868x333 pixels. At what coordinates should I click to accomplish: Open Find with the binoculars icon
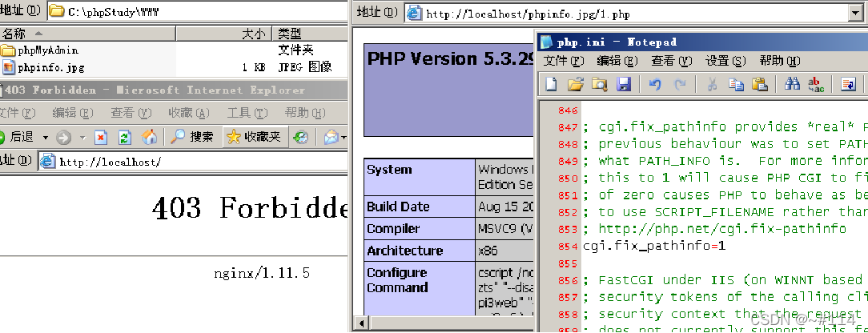[x=792, y=84]
